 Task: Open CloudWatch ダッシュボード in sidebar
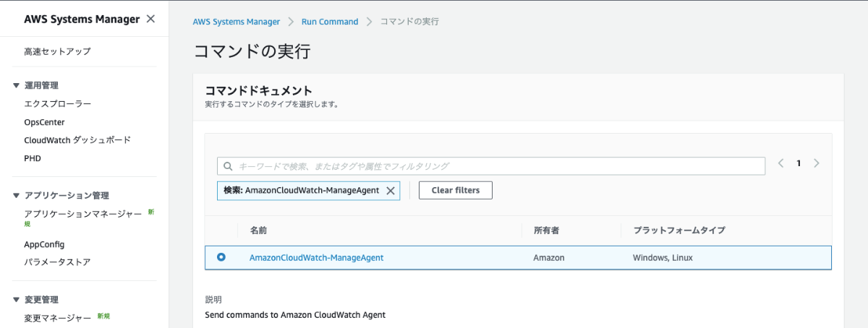(x=77, y=140)
